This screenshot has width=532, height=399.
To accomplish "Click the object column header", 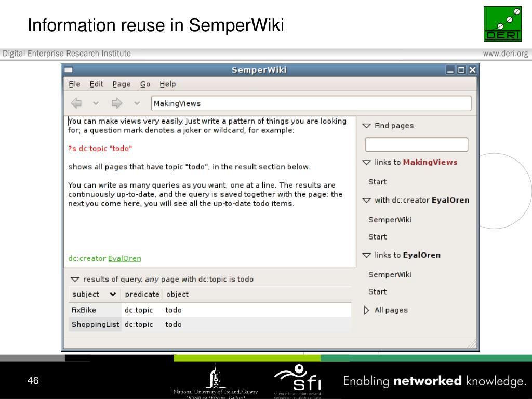I will point(257,295).
